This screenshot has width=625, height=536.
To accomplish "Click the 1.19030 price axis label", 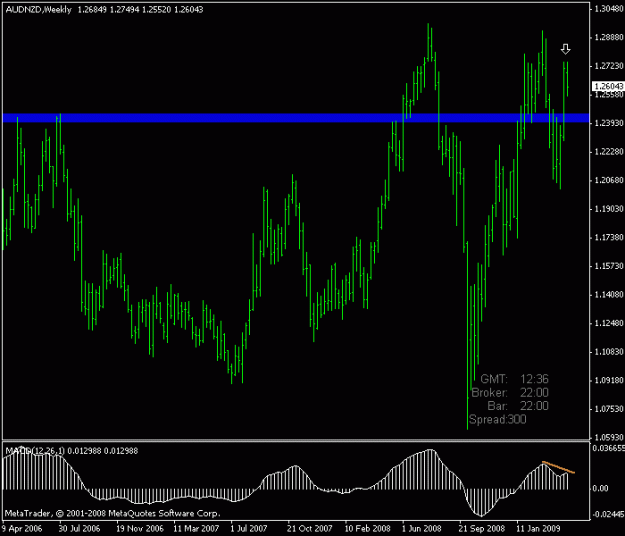I will [x=609, y=209].
